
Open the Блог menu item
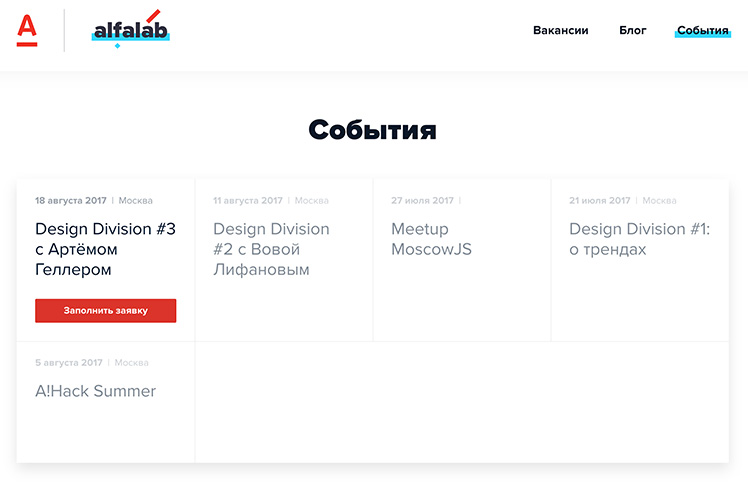[x=633, y=31]
